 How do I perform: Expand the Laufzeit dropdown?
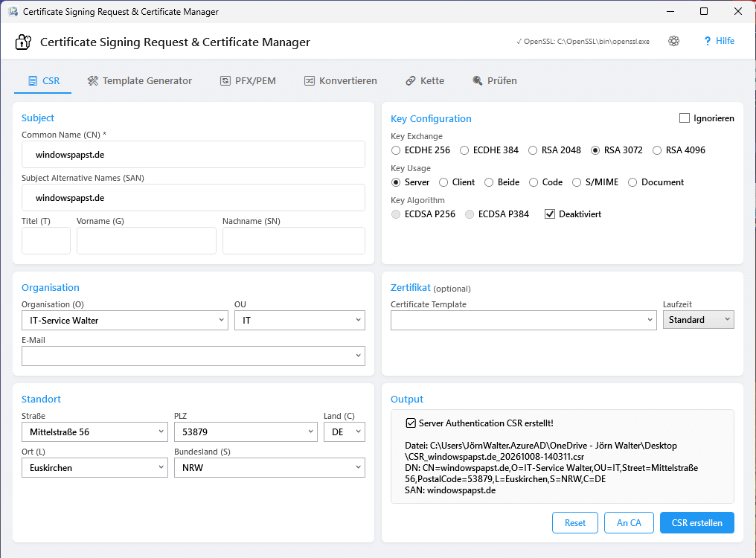pyautogui.click(x=699, y=320)
